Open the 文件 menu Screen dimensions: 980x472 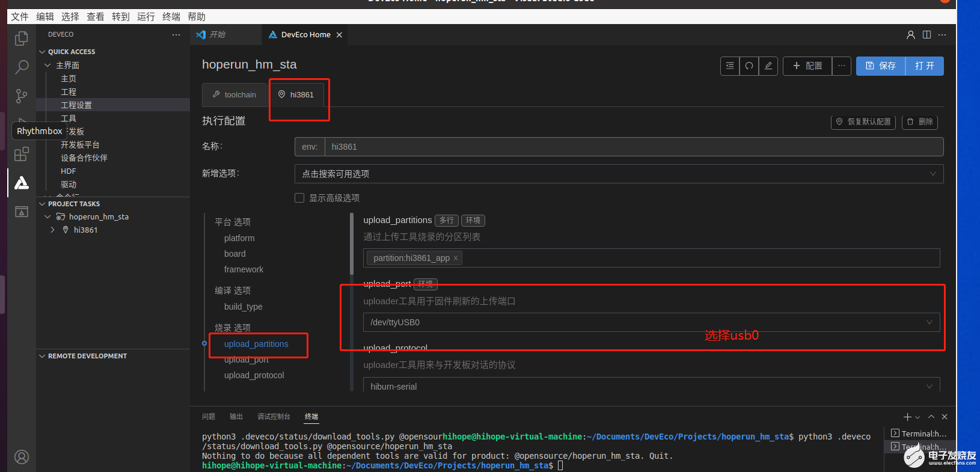(20, 17)
